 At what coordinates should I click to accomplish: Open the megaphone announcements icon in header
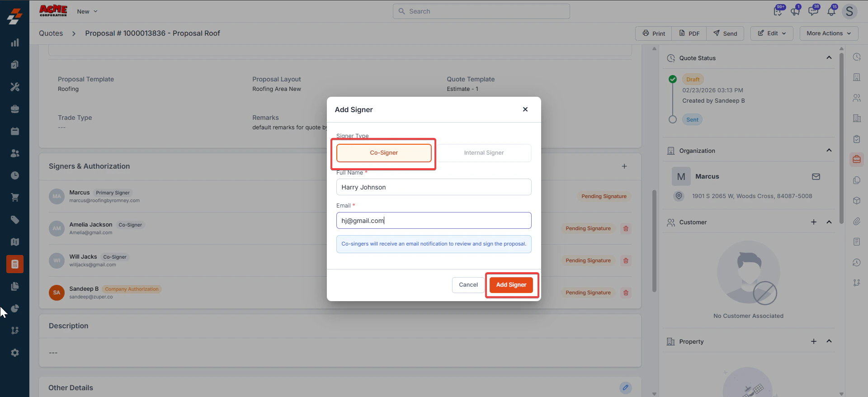pyautogui.click(x=796, y=11)
